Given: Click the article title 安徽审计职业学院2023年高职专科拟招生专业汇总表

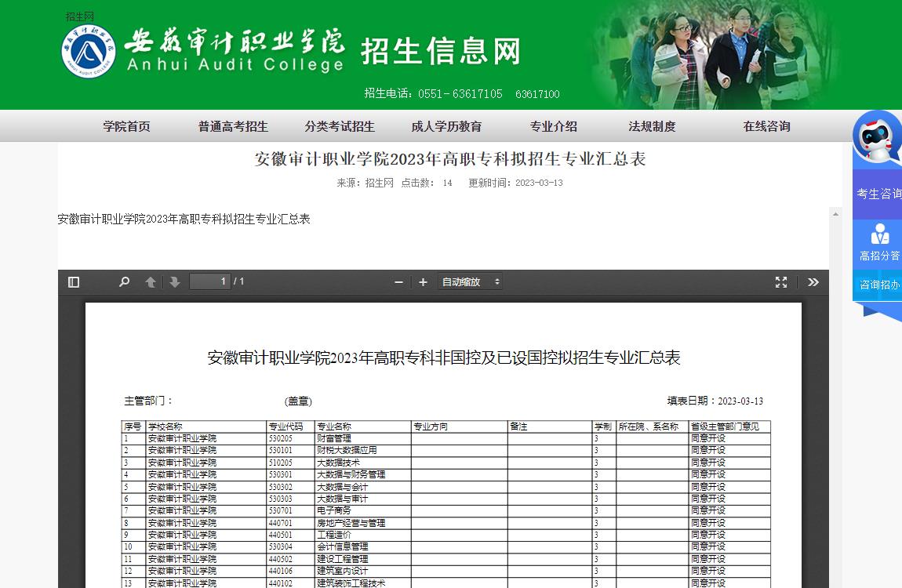Looking at the screenshot, I should (450, 158).
